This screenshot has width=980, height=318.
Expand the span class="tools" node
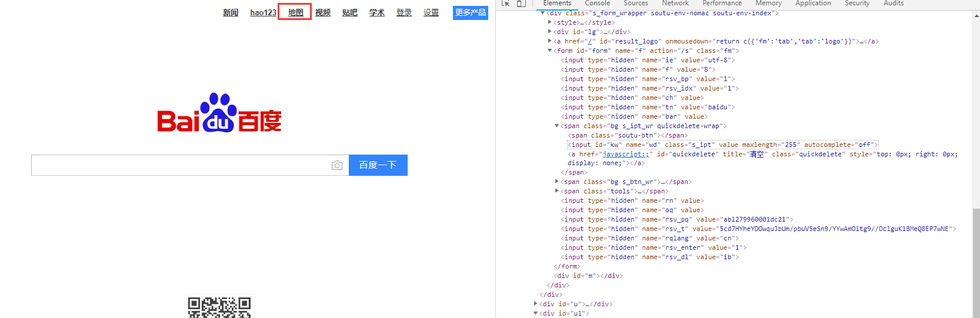coord(556,191)
